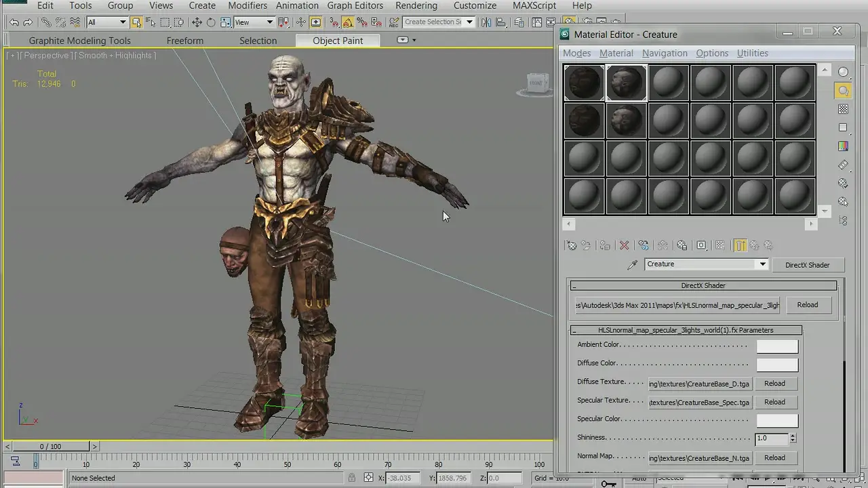Pick material from object with eyedropper
The width and height of the screenshot is (868, 488).
click(x=632, y=265)
